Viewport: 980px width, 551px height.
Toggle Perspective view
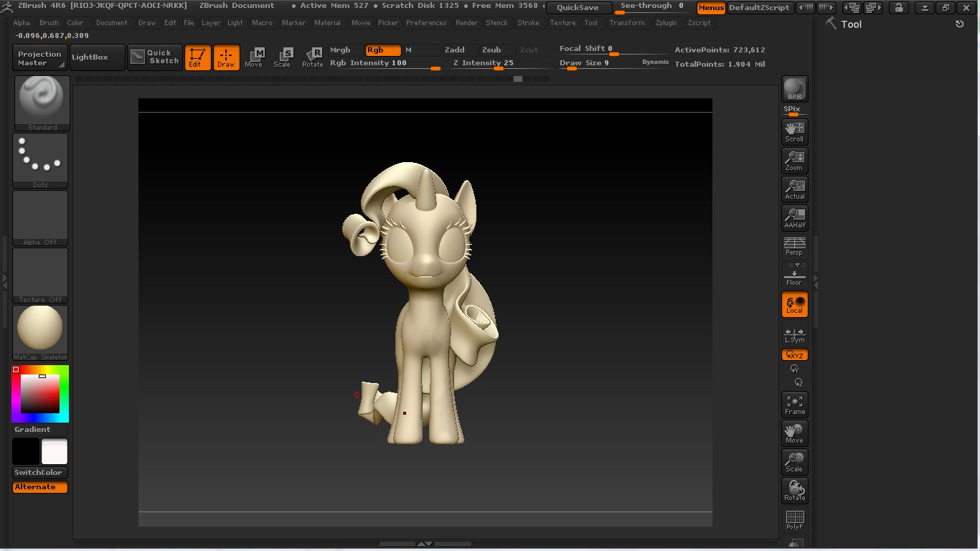tap(794, 246)
